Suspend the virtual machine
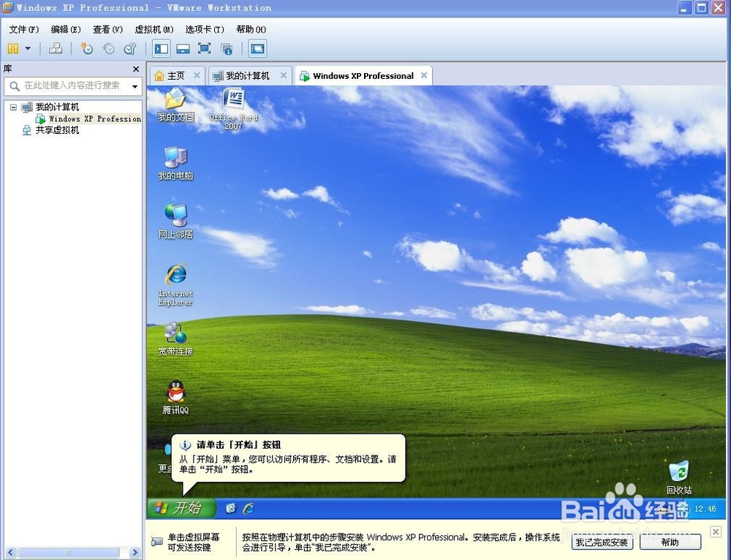 pos(13,48)
